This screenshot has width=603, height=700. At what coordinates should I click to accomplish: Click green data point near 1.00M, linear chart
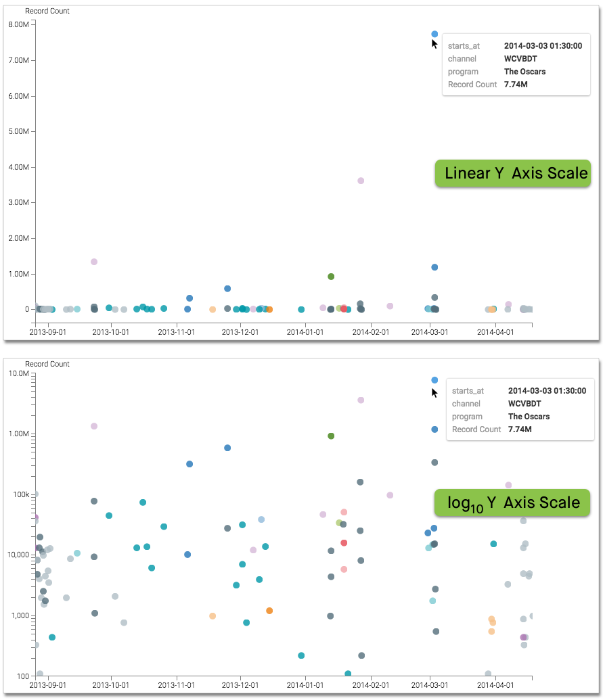331,277
